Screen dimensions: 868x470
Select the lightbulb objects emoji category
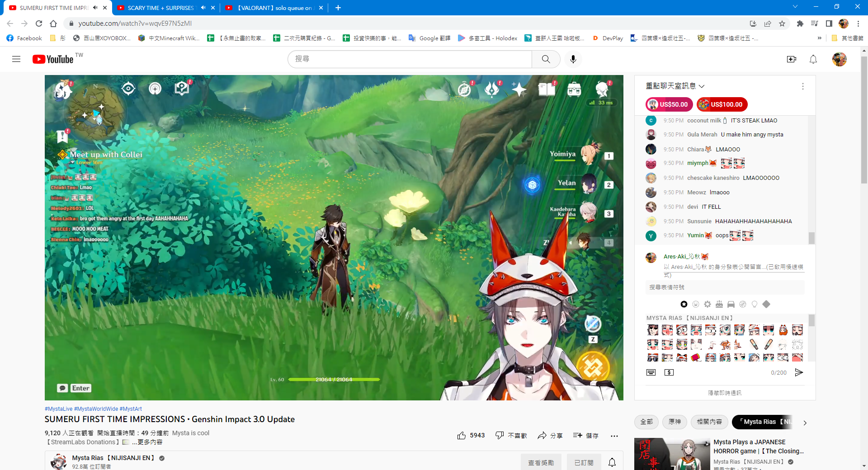point(755,304)
